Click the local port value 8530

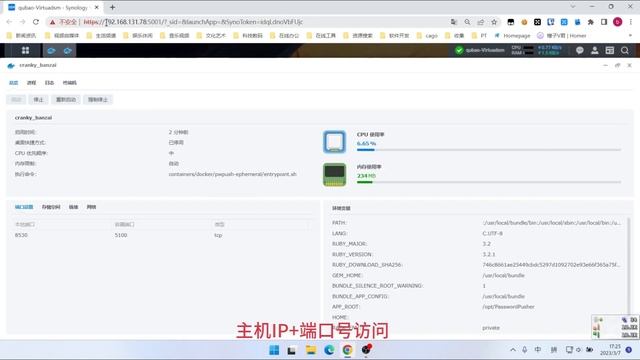[x=21, y=235]
